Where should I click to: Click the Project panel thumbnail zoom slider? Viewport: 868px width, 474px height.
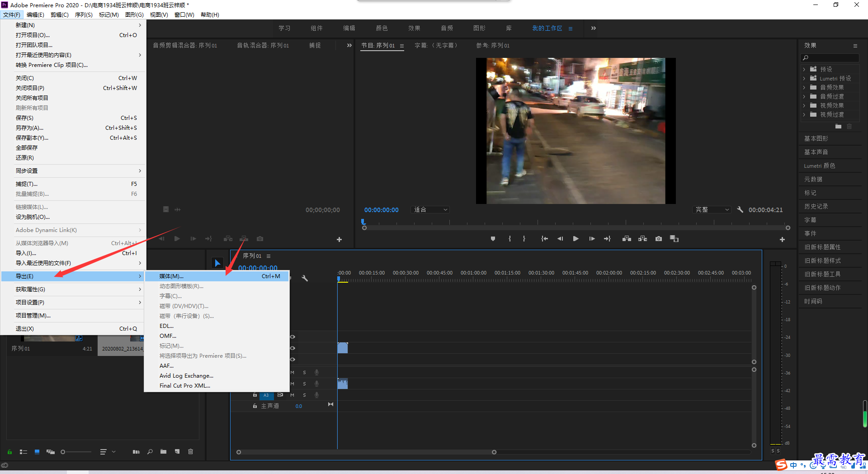point(63,452)
